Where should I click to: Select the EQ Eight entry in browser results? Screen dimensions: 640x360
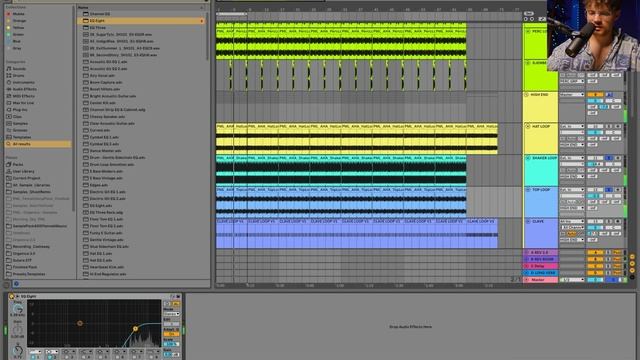[x=141, y=21]
